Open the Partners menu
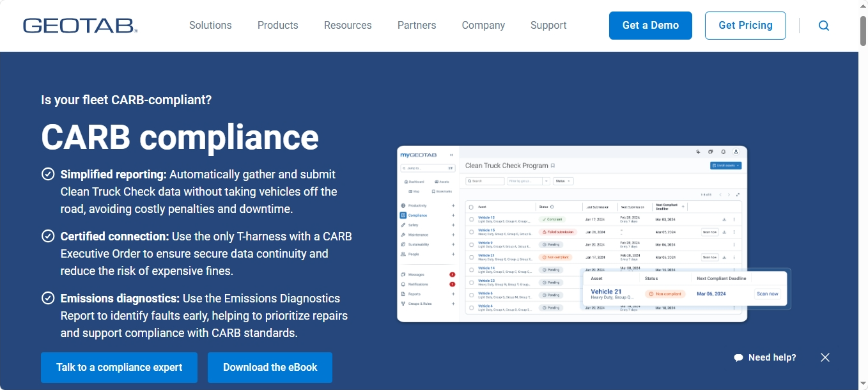The width and height of the screenshot is (868, 390). click(417, 26)
